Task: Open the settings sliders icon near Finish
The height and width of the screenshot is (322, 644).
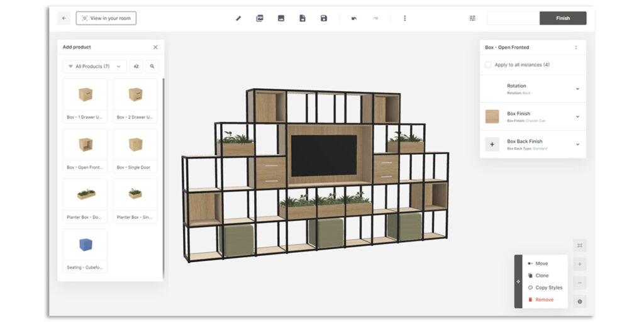Action: (472, 18)
